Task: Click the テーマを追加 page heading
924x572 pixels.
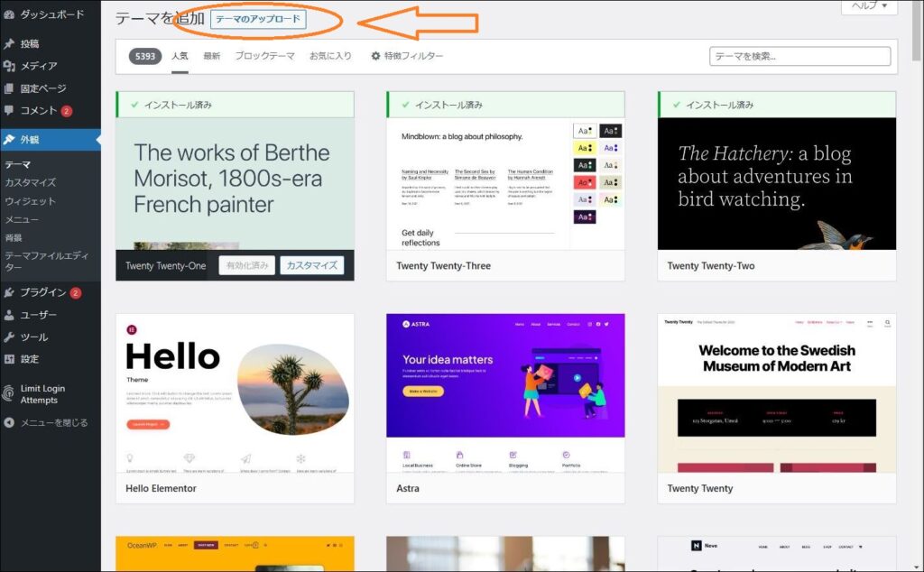Action: [160, 19]
